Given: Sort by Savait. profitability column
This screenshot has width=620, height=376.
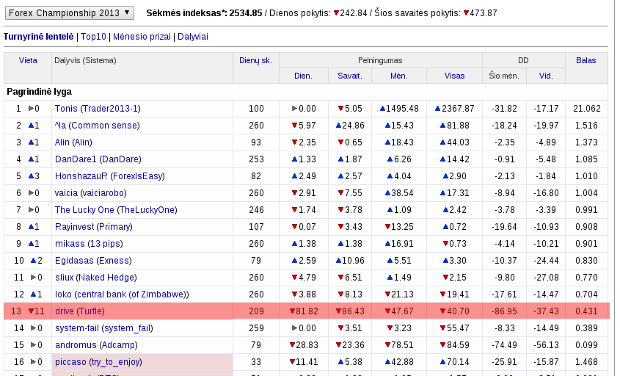Looking at the screenshot, I should coord(350,76).
